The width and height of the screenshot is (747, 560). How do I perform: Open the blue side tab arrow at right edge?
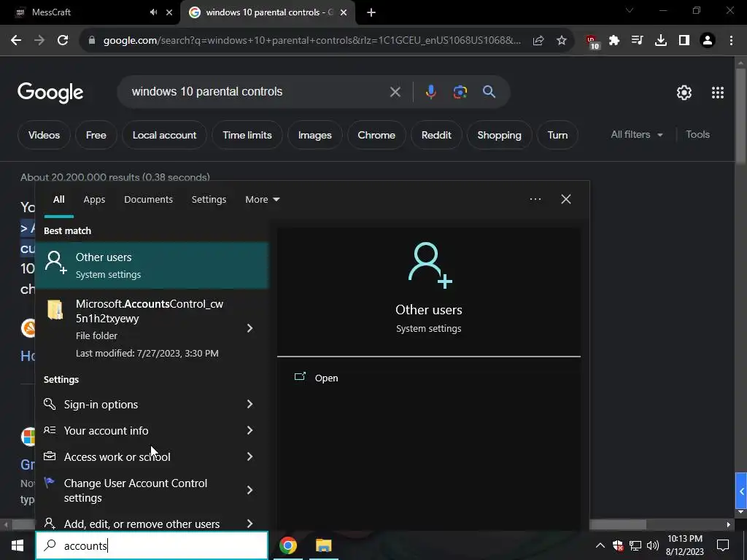point(741,491)
